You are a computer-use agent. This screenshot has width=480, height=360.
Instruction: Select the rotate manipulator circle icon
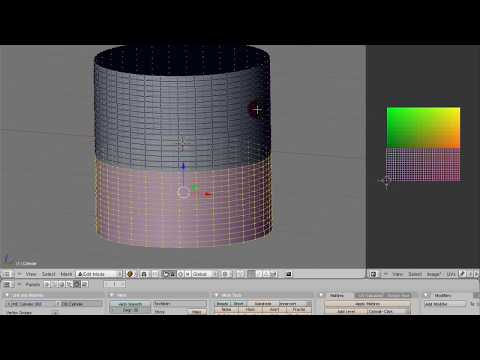coord(180,274)
